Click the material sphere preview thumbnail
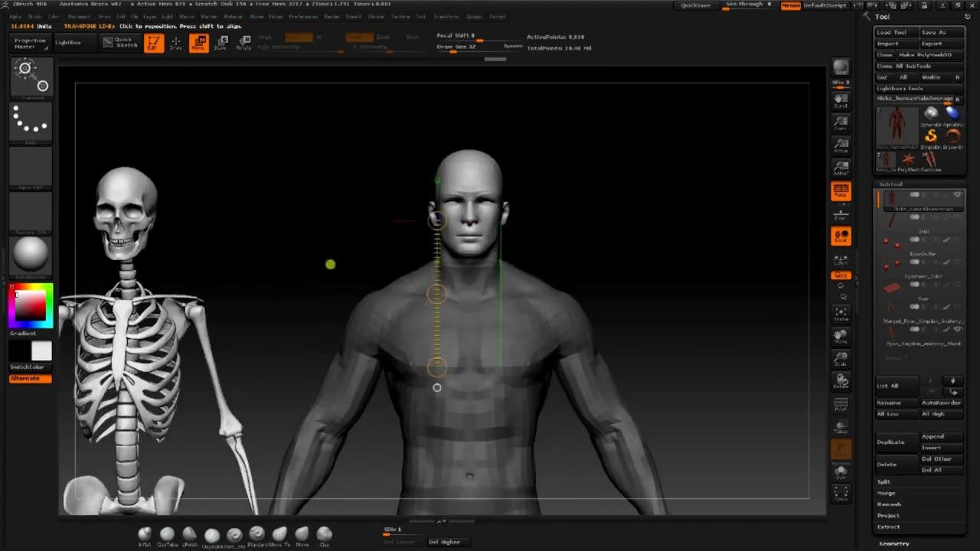980x551 pixels. click(x=31, y=254)
